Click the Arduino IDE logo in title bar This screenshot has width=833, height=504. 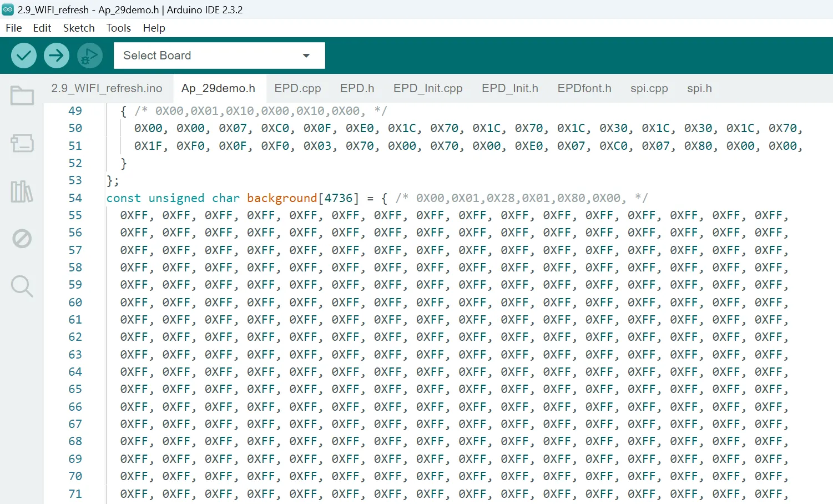point(8,9)
